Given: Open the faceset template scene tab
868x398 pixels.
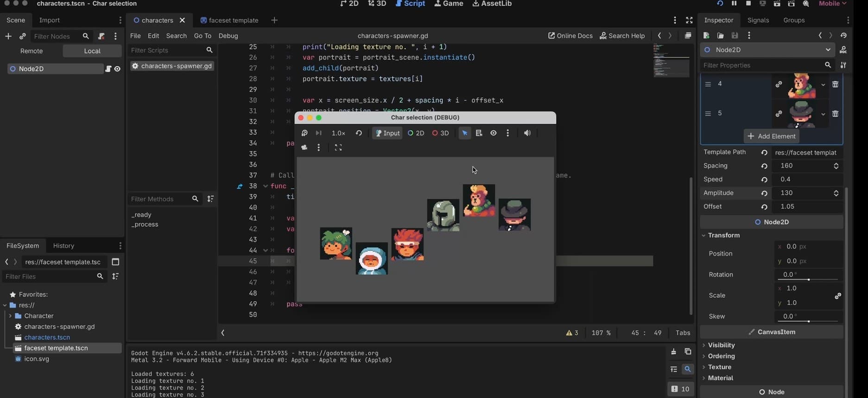Looking at the screenshot, I should (229, 20).
